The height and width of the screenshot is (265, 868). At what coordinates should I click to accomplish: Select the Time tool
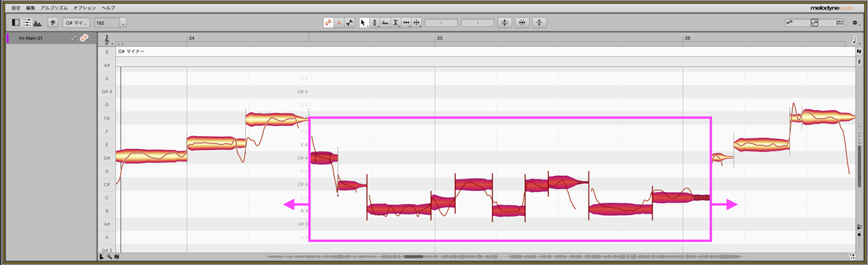point(407,23)
